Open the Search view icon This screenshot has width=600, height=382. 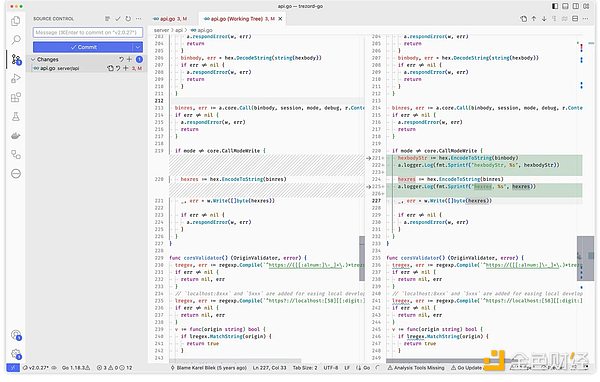[x=16, y=39]
